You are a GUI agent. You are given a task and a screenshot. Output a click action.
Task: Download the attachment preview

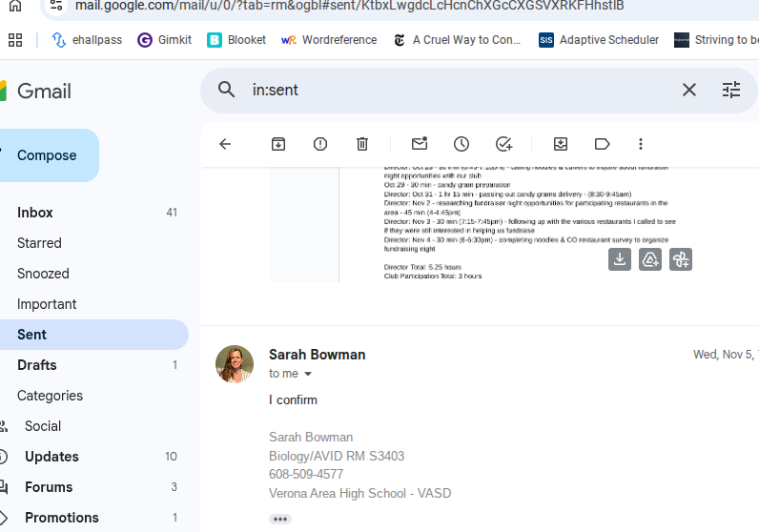(620, 259)
